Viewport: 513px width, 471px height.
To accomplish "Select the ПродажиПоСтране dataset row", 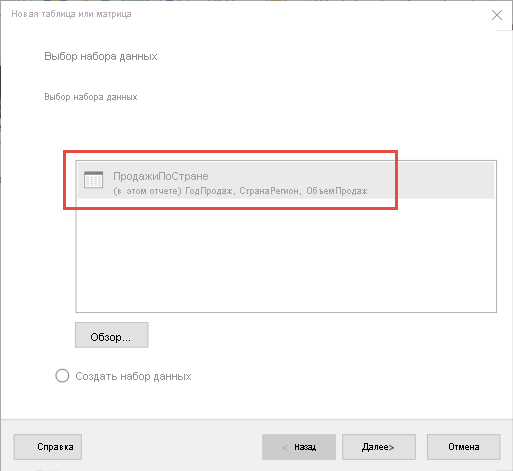I will click(x=286, y=180).
